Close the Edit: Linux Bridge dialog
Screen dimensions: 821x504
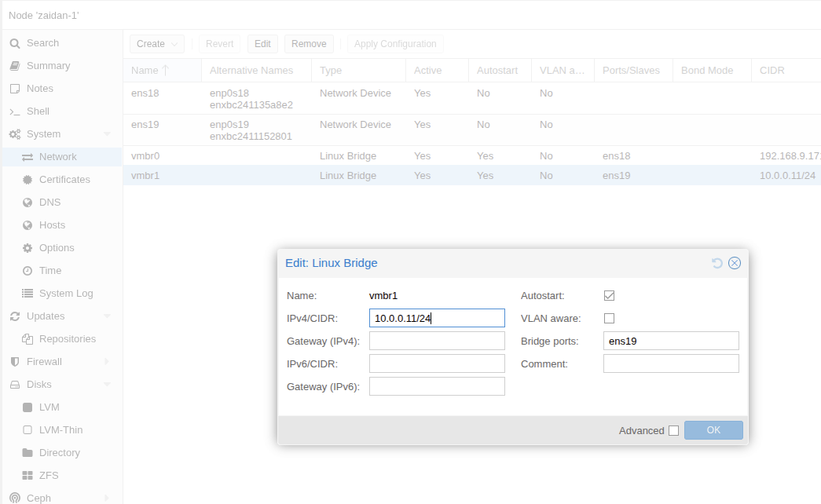[735, 263]
